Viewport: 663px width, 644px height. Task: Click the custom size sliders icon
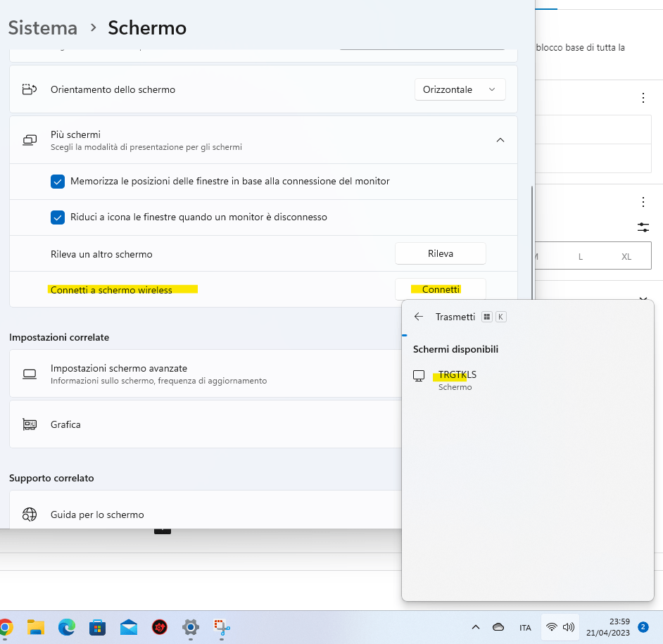tap(643, 227)
